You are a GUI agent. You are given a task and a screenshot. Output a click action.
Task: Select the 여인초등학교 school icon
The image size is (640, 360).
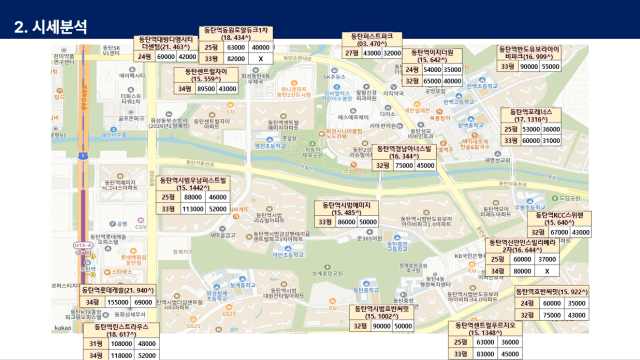point(288,248)
